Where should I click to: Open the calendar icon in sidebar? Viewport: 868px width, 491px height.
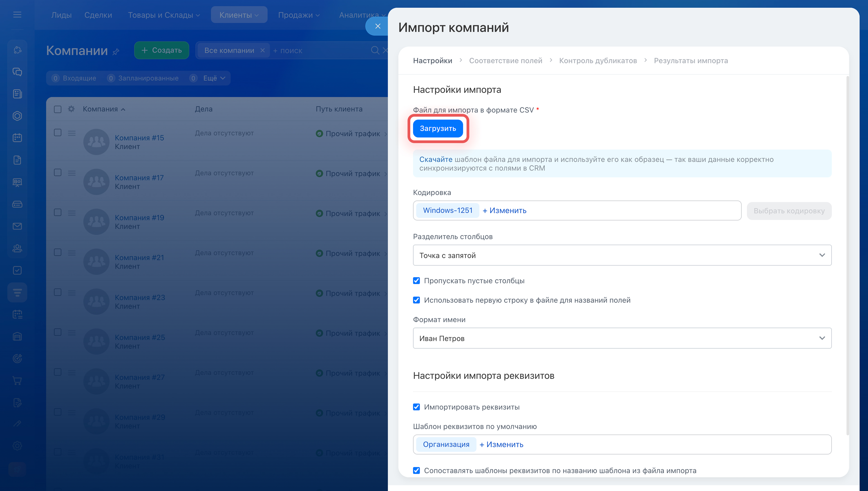click(17, 138)
